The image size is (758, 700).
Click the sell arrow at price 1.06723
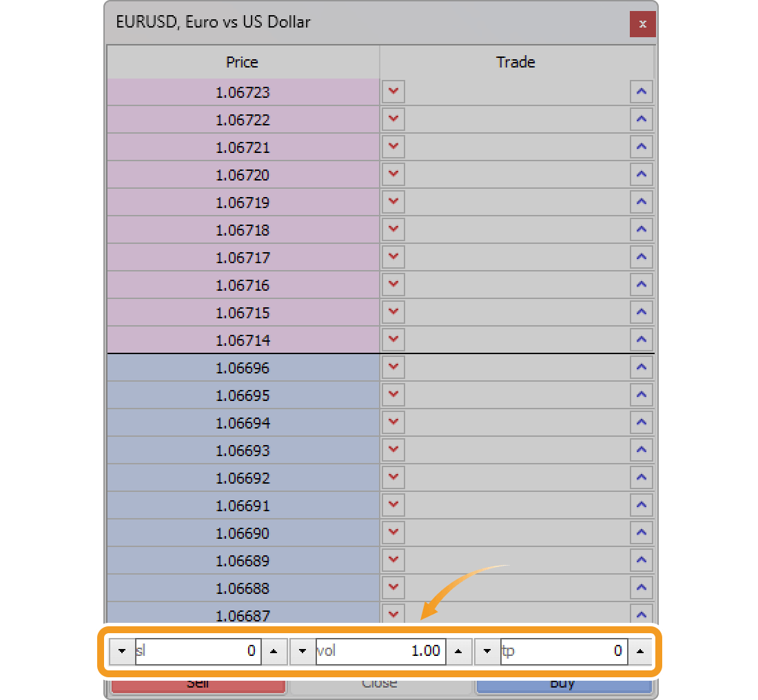[393, 92]
